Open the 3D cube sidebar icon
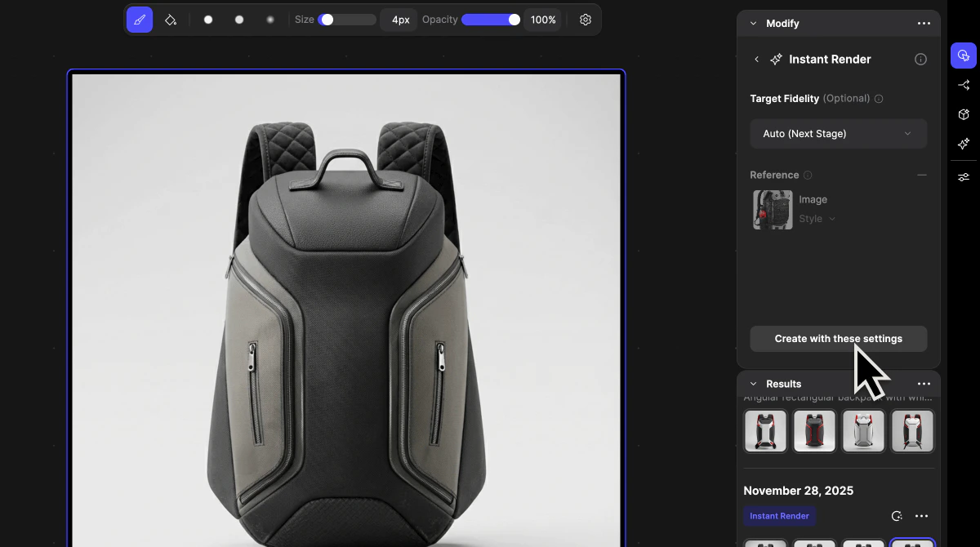Image resolution: width=980 pixels, height=547 pixels. coord(964,114)
